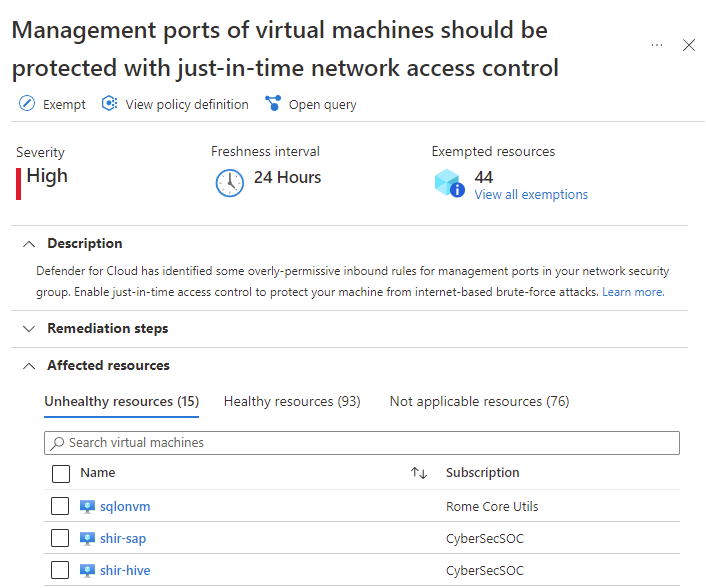Click the View all exemptions link

(x=531, y=195)
